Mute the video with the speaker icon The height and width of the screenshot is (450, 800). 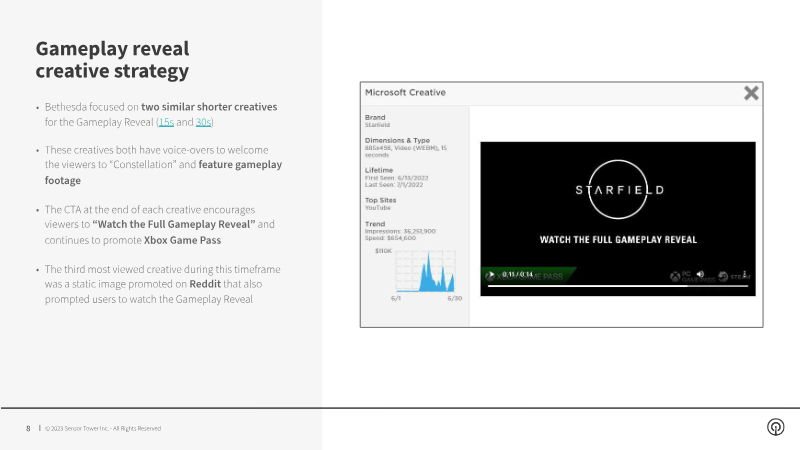(700, 274)
